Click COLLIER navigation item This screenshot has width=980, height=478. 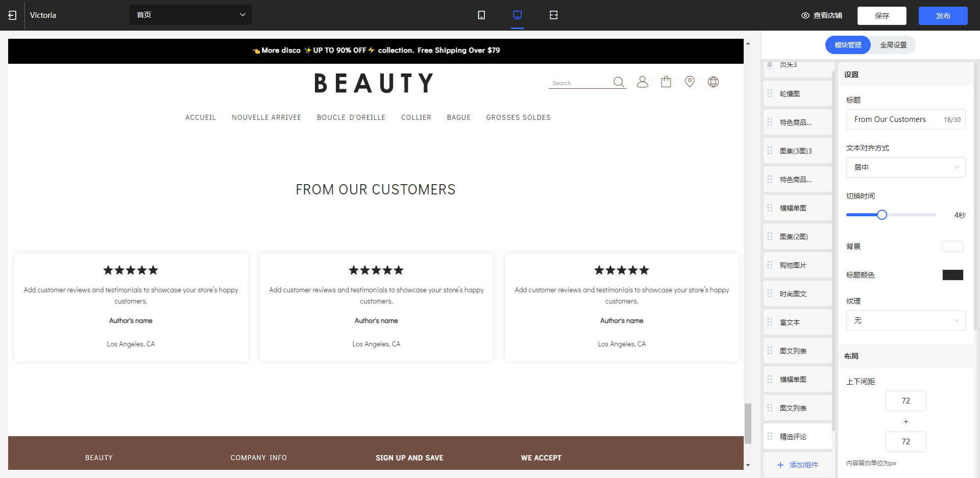416,117
